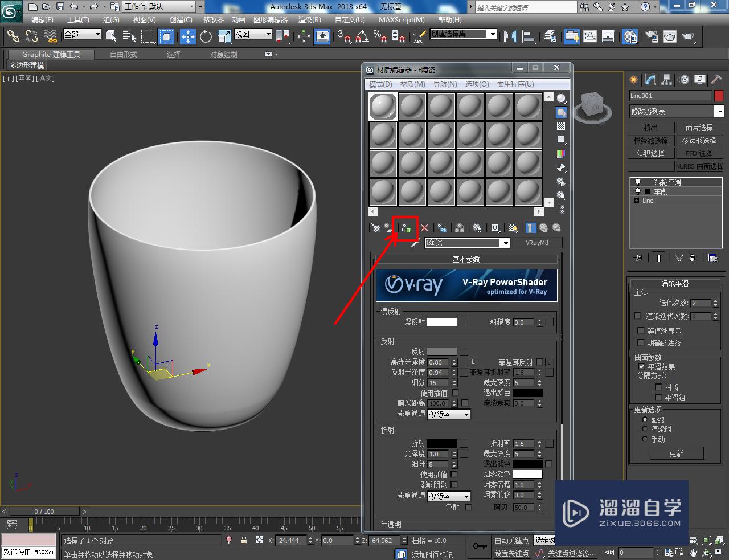Open the Hierarchy command panel tab
This screenshot has width=729, height=560.
[x=667, y=80]
